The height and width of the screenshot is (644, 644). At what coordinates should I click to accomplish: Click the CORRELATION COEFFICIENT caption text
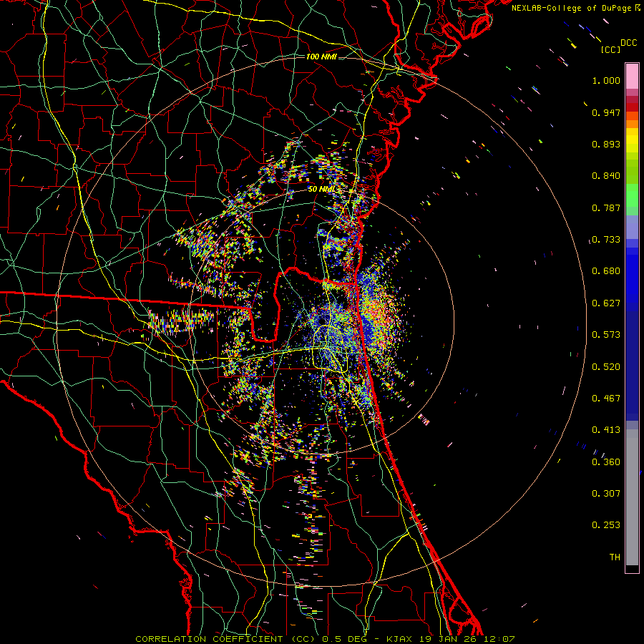tap(209, 639)
